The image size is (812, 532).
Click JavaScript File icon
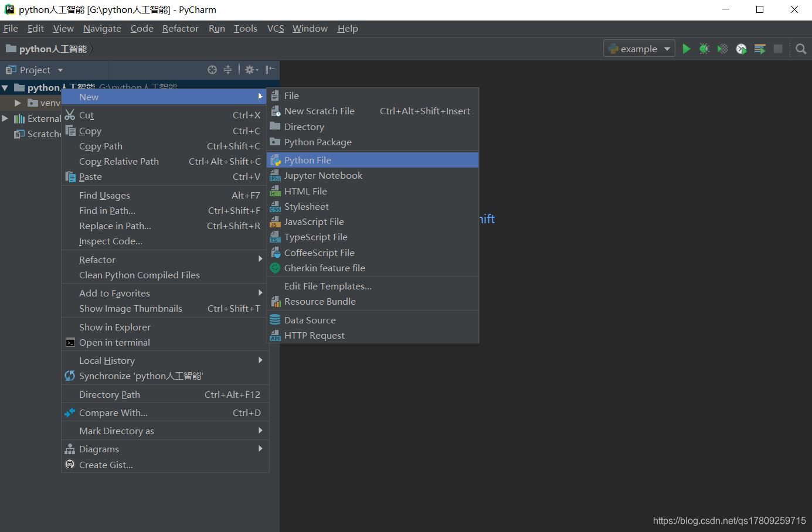(x=275, y=221)
